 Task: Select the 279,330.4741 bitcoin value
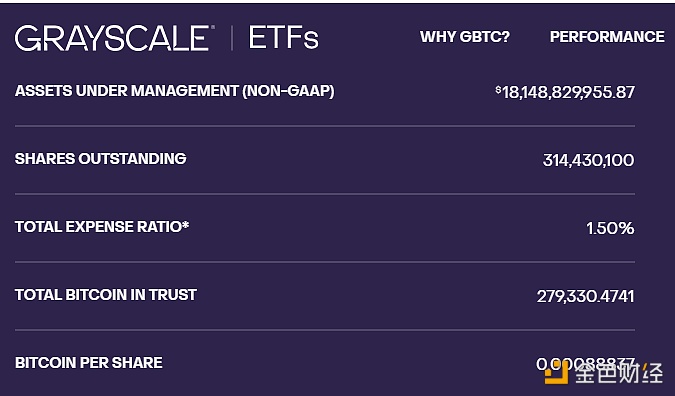[585, 296]
